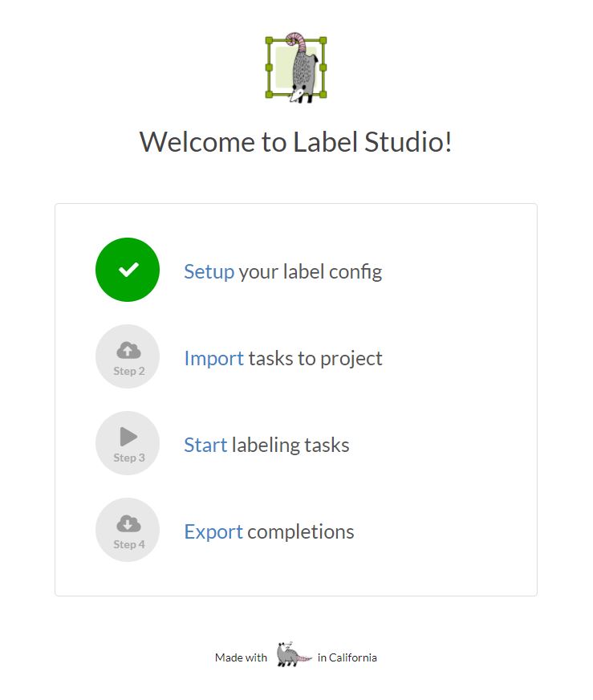Click the "Step 3" label in circle
This screenshot has width=593, height=700.
129,458
